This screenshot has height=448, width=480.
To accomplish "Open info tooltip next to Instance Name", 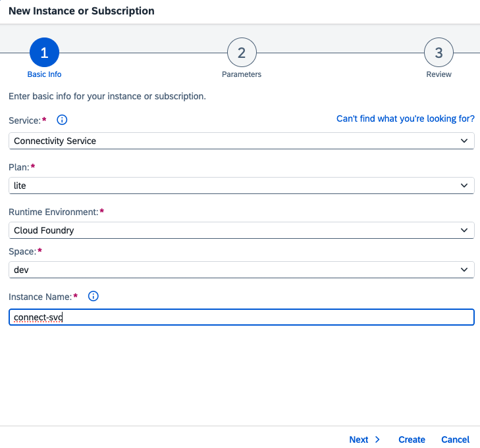I will tap(93, 296).
